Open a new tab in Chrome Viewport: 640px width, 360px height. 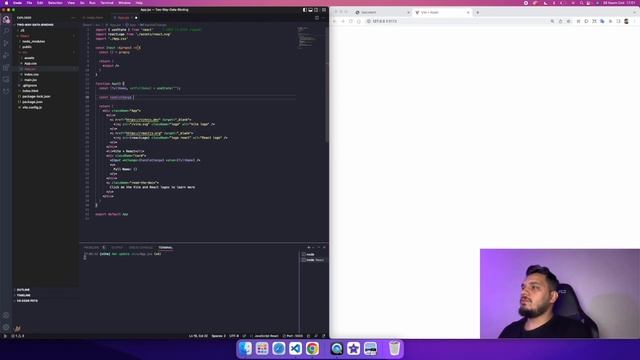478,13
